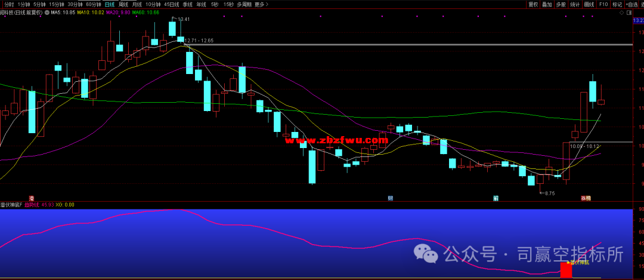Click the 解 event marker under the chart
This screenshot has width=644, height=280.
(496, 198)
